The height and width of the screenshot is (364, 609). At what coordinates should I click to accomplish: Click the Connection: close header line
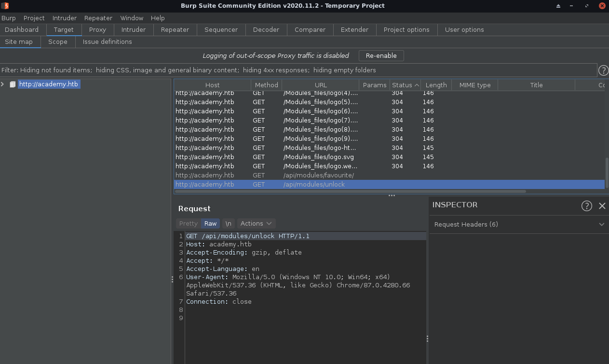219,301
